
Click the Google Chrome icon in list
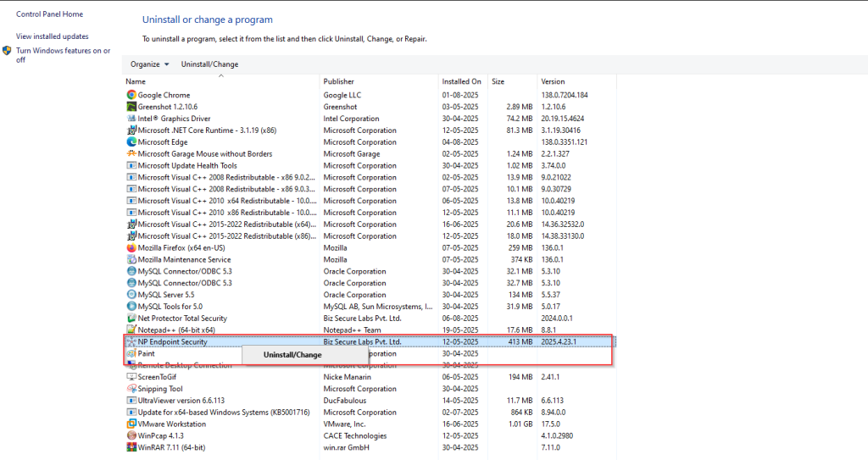click(x=131, y=95)
